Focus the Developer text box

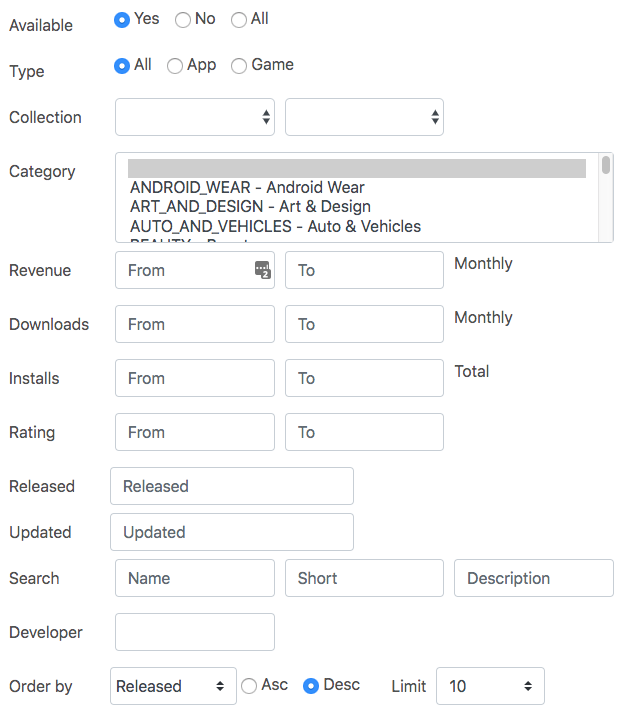coord(195,632)
